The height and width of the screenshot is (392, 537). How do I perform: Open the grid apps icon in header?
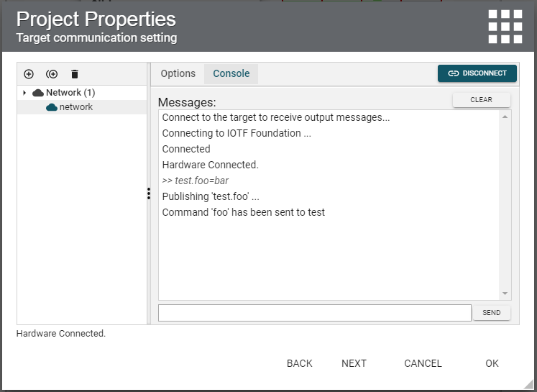(x=505, y=27)
